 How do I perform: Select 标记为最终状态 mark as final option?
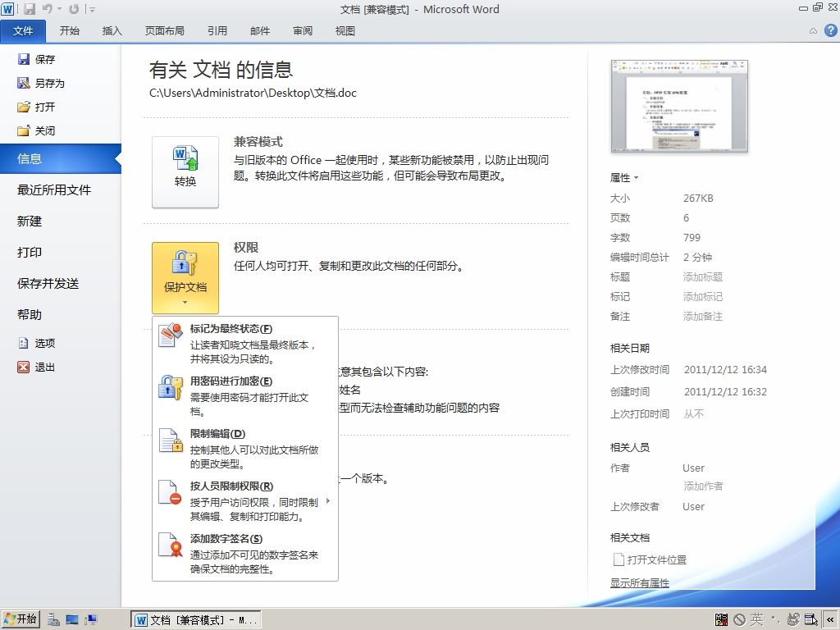click(245, 343)
